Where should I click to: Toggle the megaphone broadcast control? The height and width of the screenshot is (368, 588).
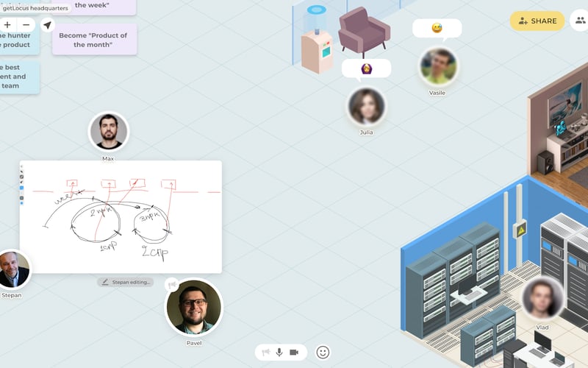coord(266,353)
